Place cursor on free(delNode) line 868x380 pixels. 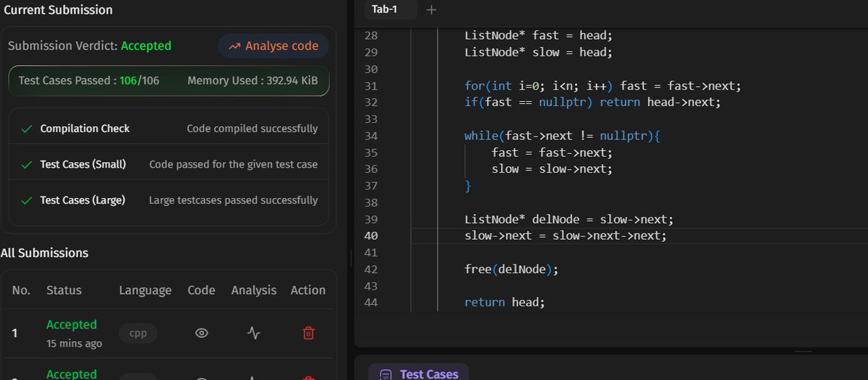[x=511, y=269]
